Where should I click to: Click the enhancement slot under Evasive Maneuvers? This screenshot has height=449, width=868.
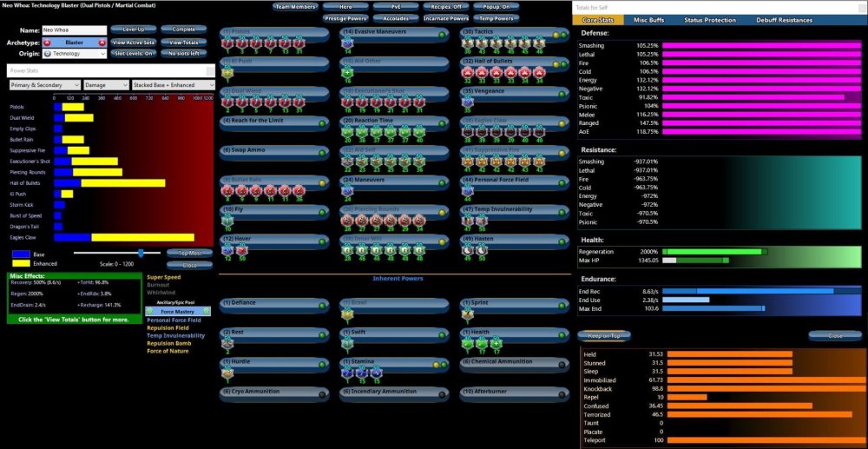347,43
